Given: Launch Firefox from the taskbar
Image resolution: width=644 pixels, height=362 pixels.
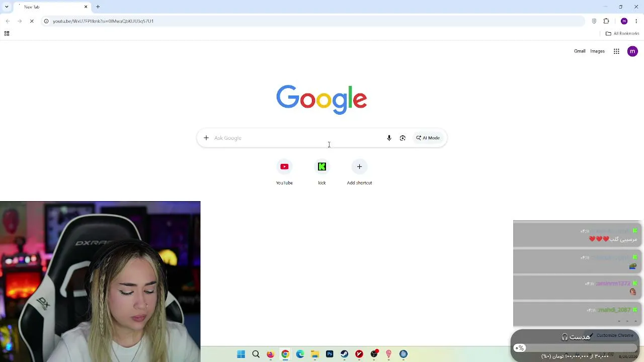Looking at the screenshot, I should (x=271, y=354).
